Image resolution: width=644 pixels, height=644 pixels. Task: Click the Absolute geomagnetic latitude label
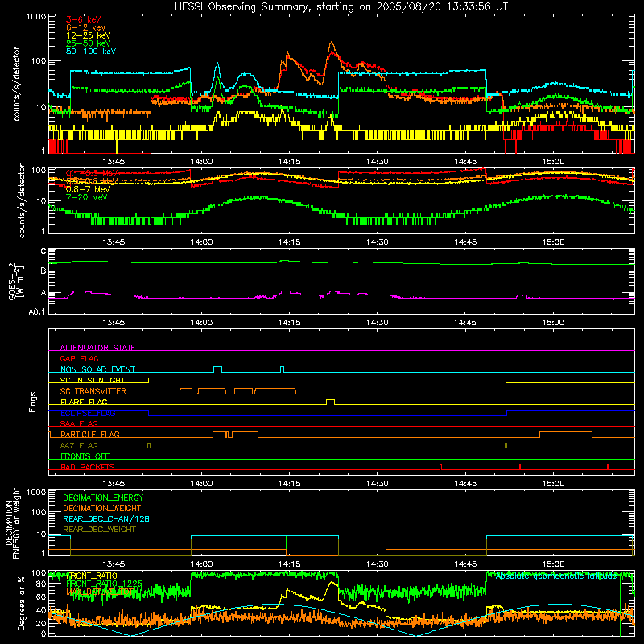(x=555, y=576)
